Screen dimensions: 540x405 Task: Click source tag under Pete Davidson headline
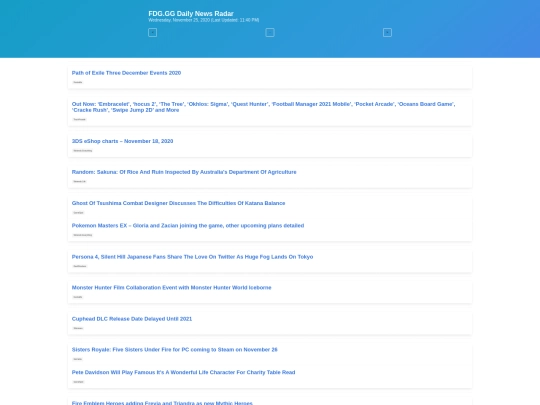coord(79,382)
